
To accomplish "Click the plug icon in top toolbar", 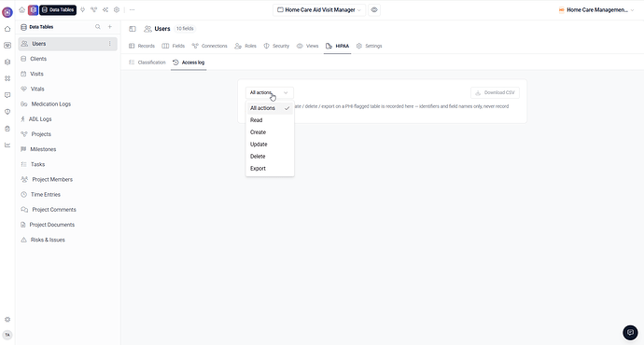I will tap(82, 10).
